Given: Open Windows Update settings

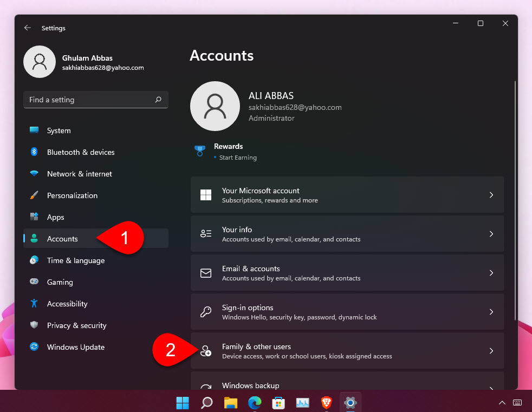Looking at the screenshot, I should (x=96, y=347).
